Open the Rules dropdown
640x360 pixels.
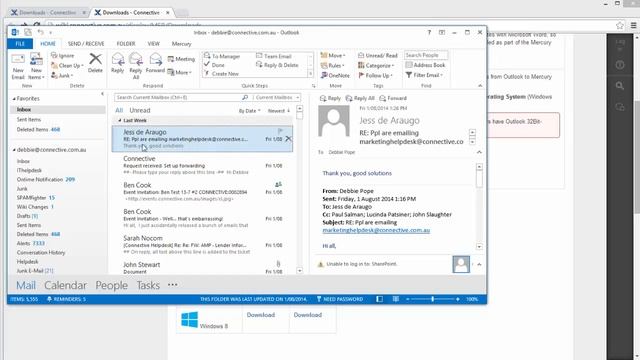point(333,65)
